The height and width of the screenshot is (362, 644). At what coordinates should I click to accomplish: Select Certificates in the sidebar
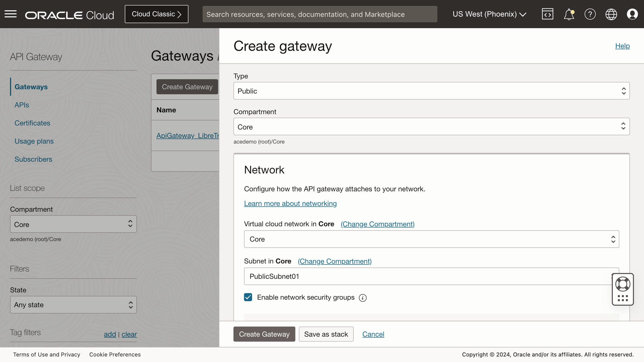point(32,123)
